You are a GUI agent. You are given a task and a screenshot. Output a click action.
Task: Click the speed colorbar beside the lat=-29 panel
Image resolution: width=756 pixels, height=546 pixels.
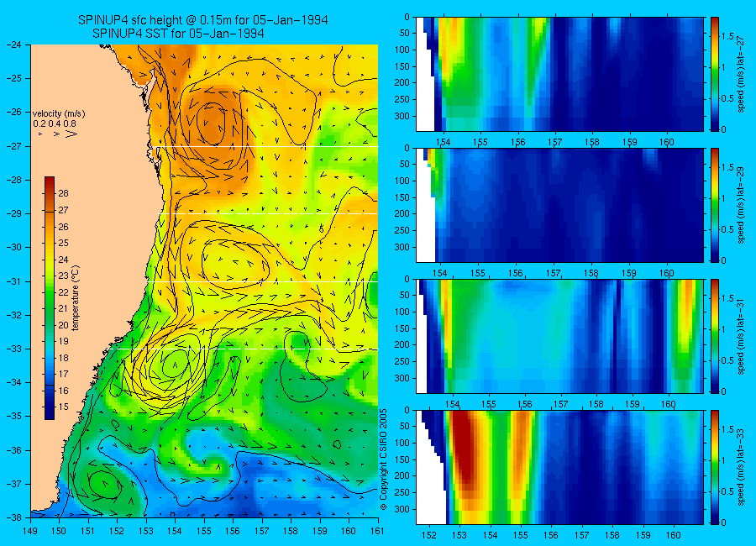coord(715,205)
